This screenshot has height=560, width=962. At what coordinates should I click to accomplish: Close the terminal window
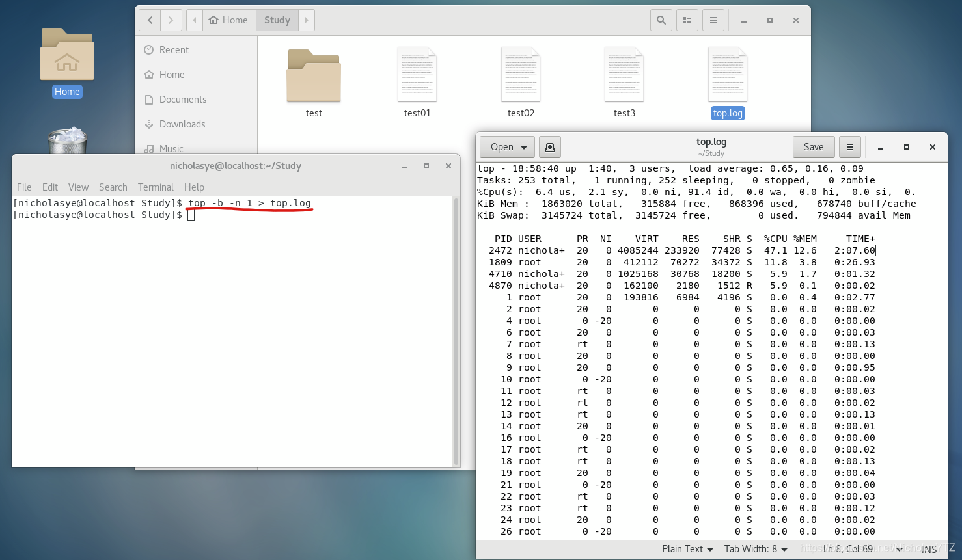[x=448, y=166]
